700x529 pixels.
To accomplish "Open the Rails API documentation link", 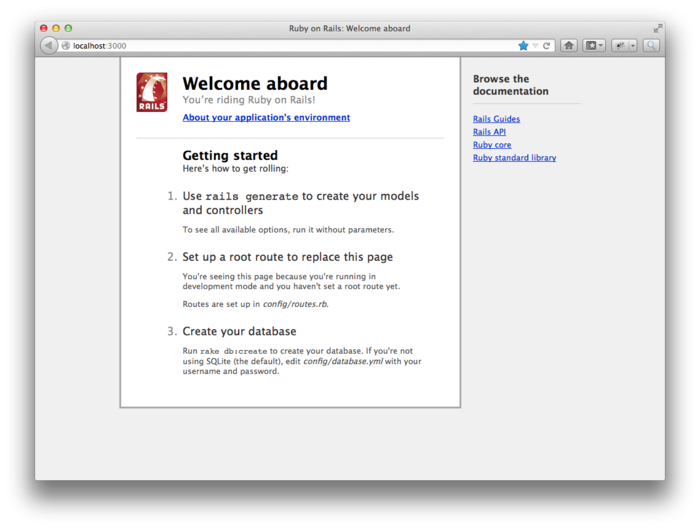I will [489, 132].
